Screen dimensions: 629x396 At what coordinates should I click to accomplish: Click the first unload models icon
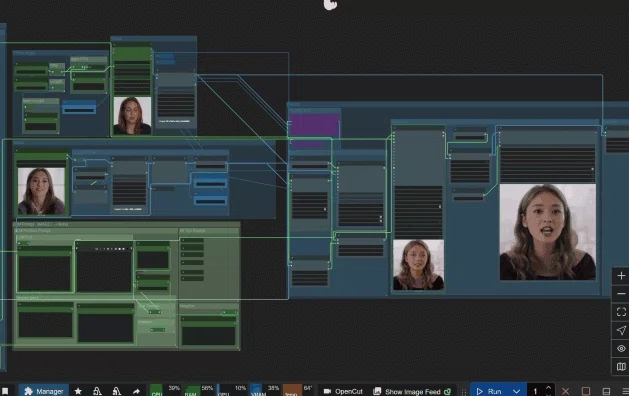[97, 391]
